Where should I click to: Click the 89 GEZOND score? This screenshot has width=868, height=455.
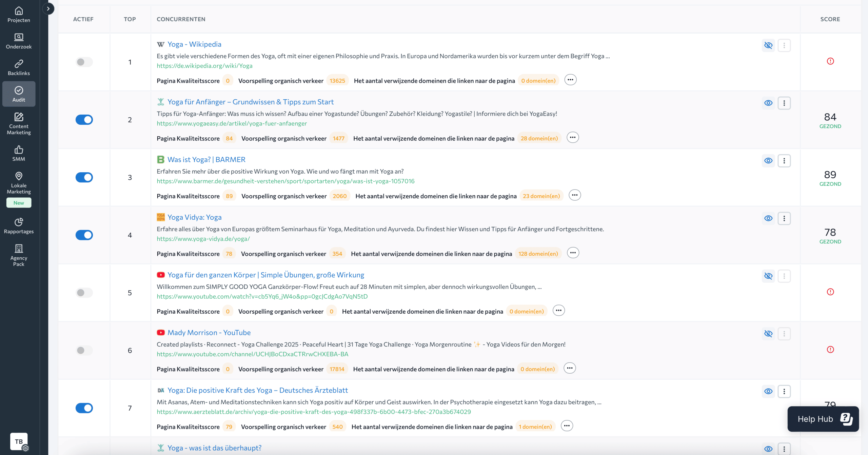point(830,178)
